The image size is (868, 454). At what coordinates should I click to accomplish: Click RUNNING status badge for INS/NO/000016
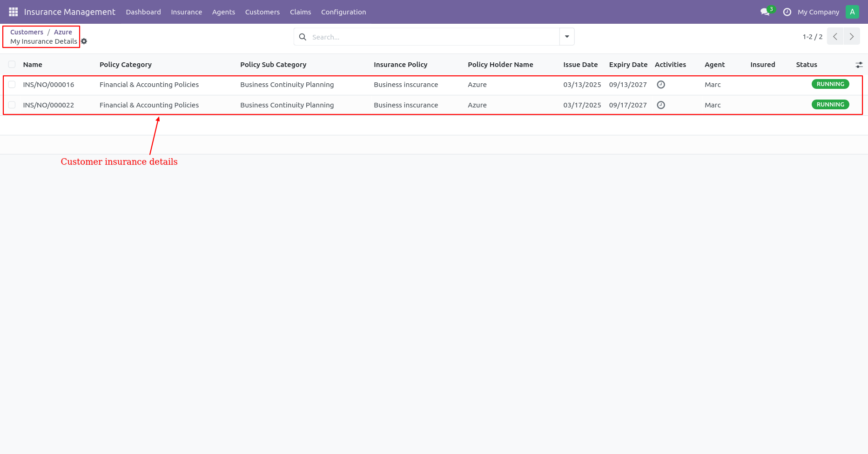tap(830, 84)
